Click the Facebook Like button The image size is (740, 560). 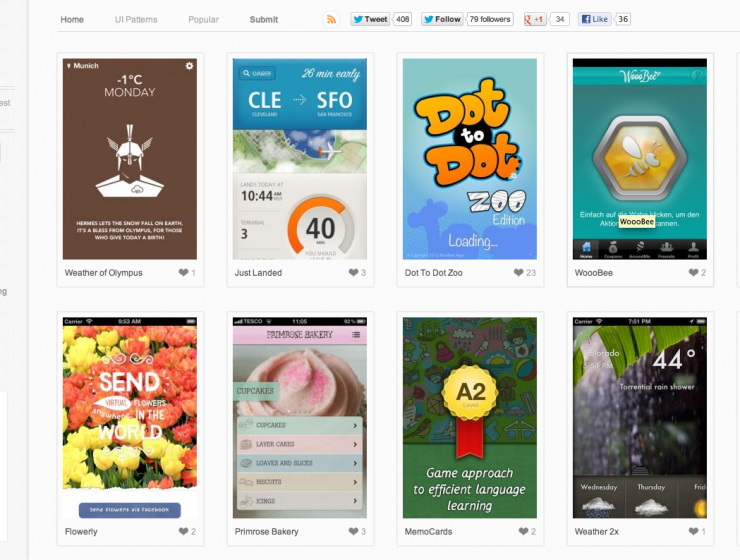point(595,19)
